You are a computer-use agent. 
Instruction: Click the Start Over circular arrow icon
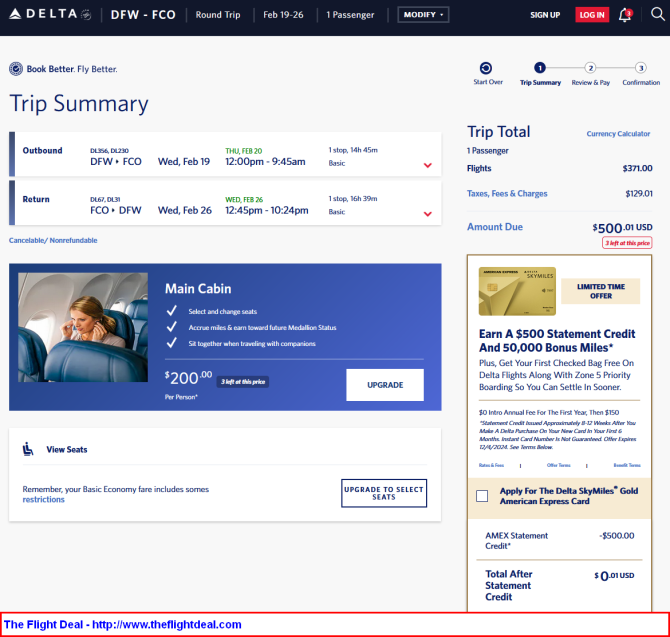tap(486, 68)
